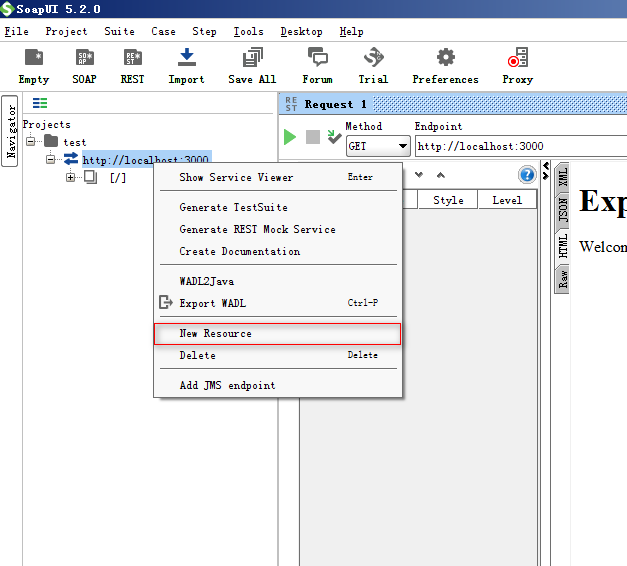Open the Method dropdown showing GET

378,146
